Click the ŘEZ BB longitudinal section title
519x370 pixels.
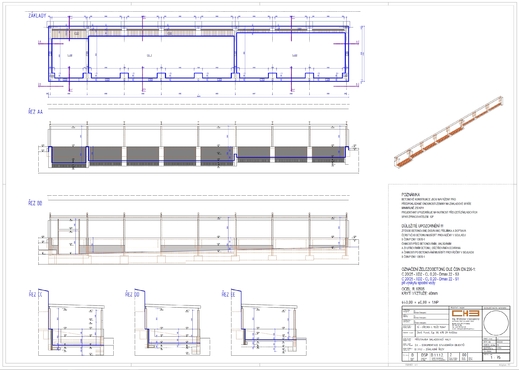tap(35, 203)
